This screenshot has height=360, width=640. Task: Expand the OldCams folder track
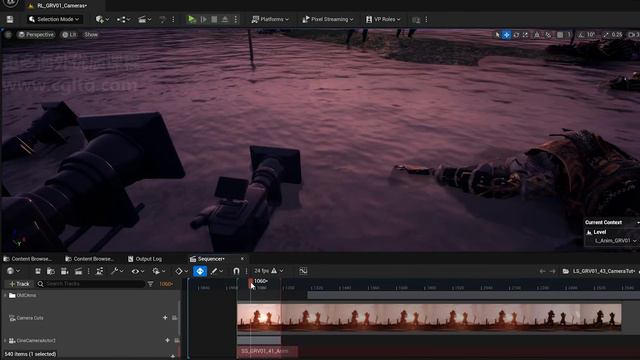click(x=5, y=295)
